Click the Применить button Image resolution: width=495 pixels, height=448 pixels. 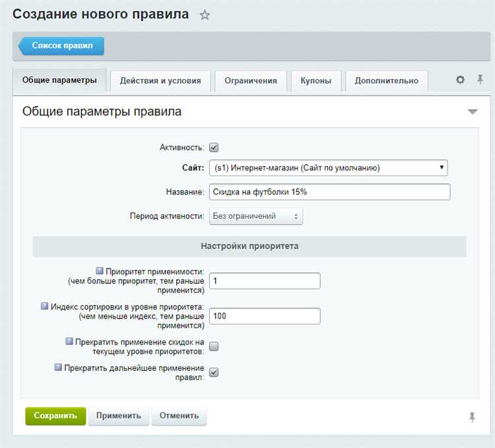(x=119, y=416)
